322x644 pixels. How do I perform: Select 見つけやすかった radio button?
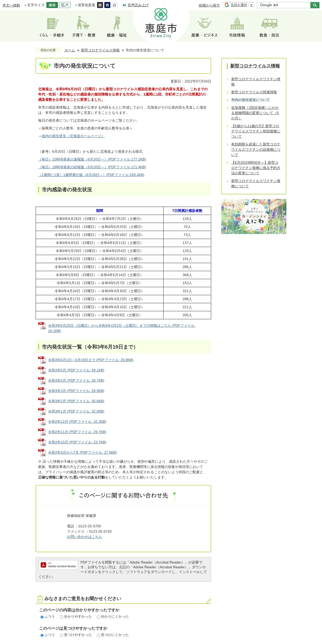[61, 635]
